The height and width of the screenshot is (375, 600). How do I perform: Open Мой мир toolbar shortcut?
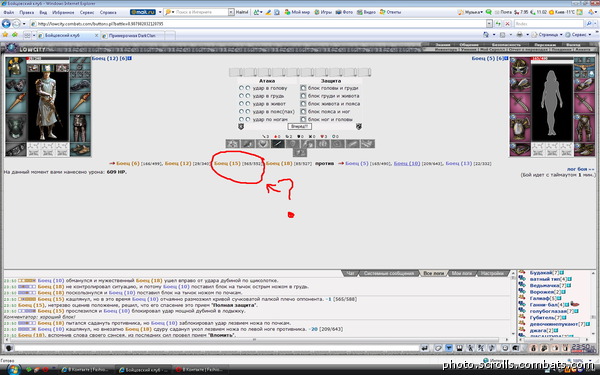297,12
